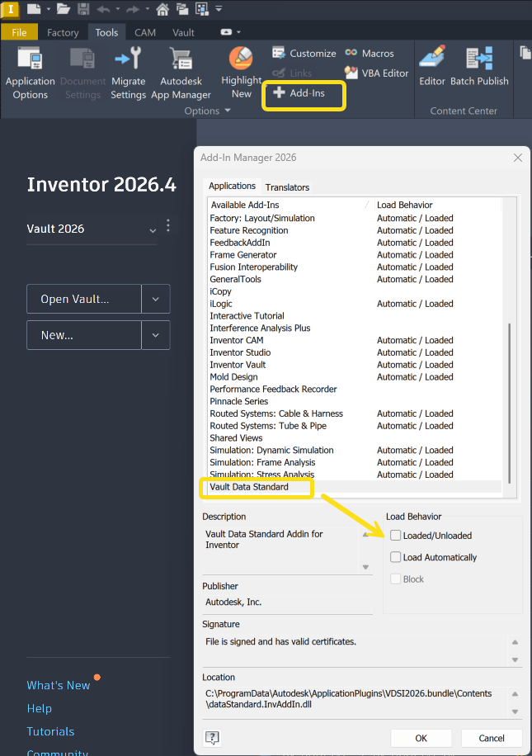Viewport: 532px width, 756px height.
Task: Click the Open folder icon in quick access
Action: coord(64,9)
